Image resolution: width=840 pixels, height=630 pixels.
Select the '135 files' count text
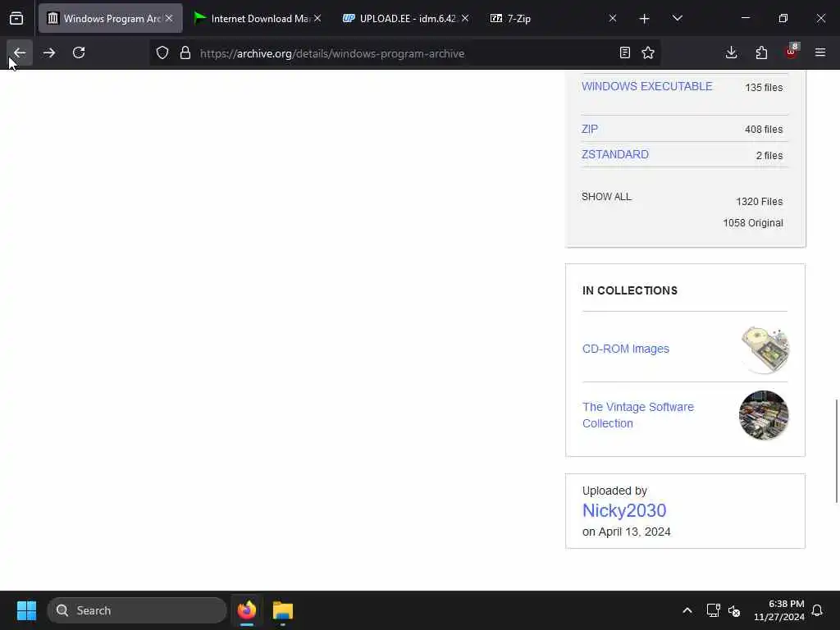pos(764,87)
